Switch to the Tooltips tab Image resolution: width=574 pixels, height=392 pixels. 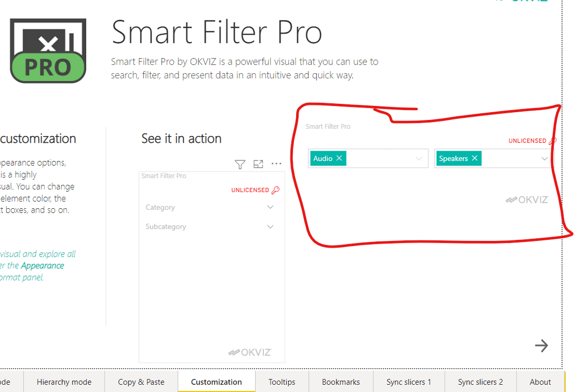coord(281,382)
